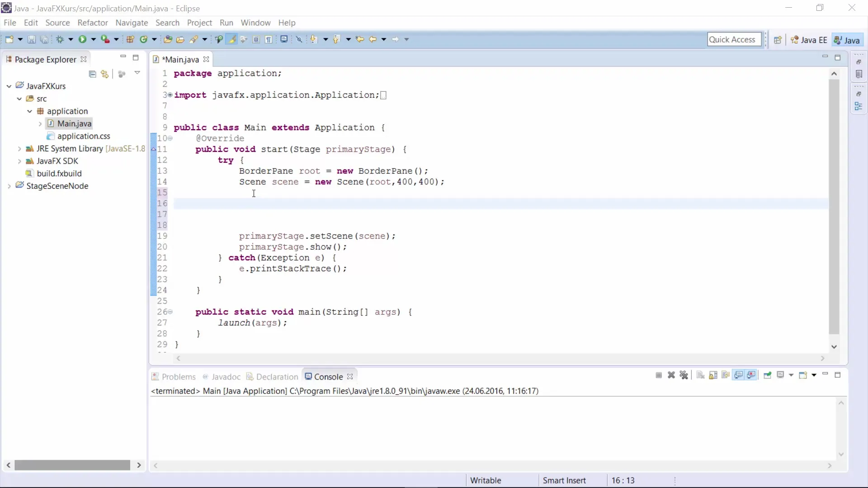The image size is (868, 488).
Task: Toggle Show Console on Standard Error change
Action: pos(751,375)
